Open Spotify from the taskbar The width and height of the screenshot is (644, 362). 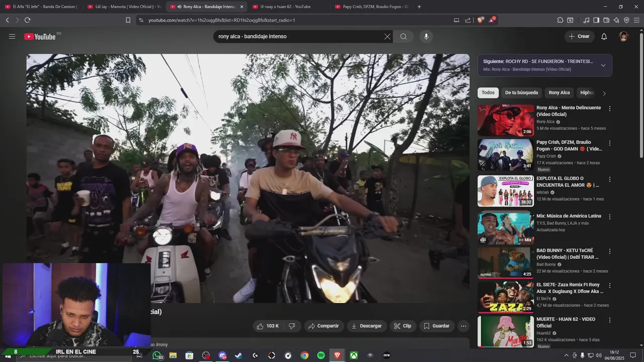[321, 355]
